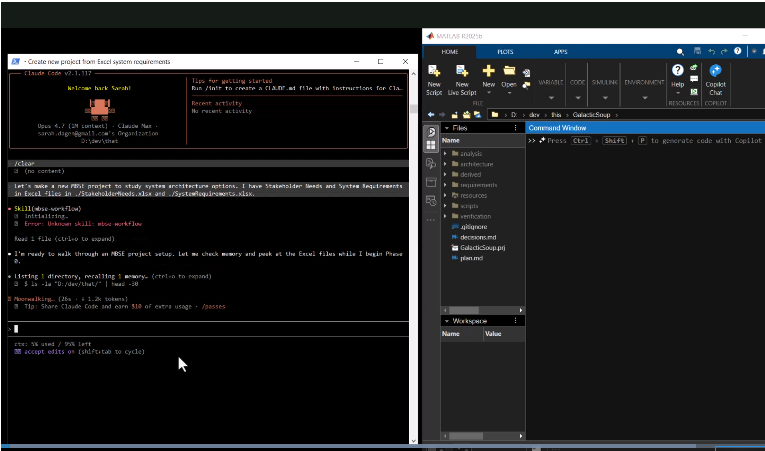Switch to the HOME tab
Screen dimensions: 765x451
pos(450,52)
